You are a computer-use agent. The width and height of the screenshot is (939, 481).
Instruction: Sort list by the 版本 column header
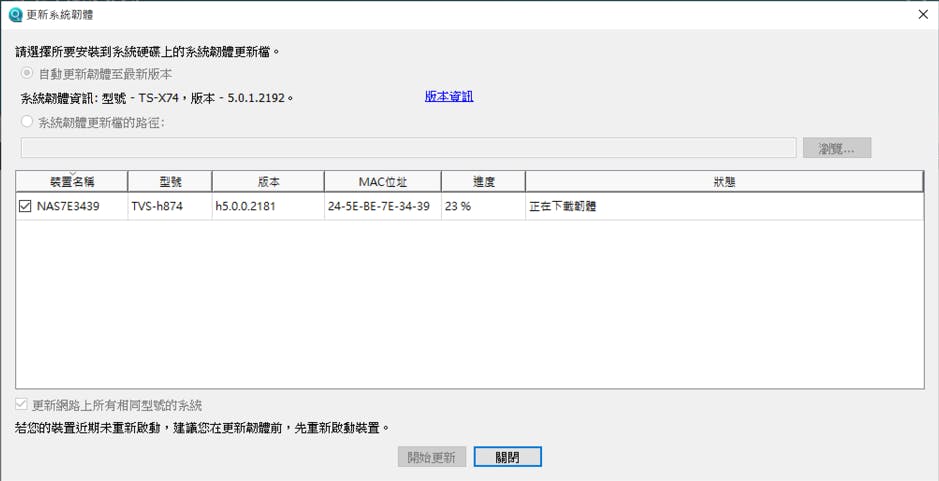268,182
